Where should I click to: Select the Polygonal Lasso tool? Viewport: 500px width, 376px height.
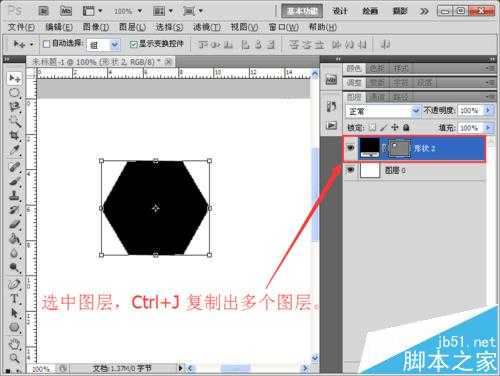click(x=15, y=107)
